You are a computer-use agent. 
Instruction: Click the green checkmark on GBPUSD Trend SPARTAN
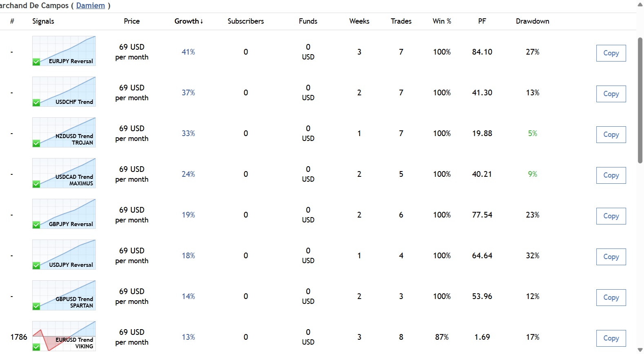[36, 306]
